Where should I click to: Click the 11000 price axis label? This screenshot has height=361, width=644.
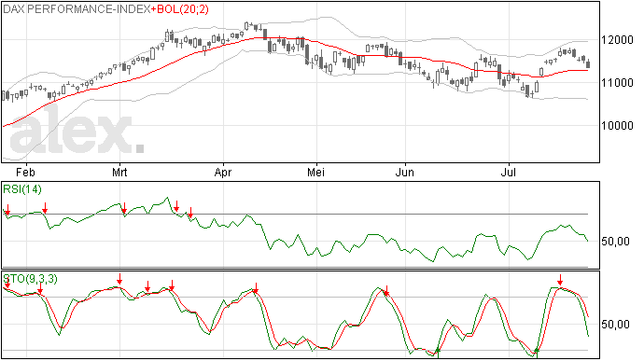[x=617, y=83]
